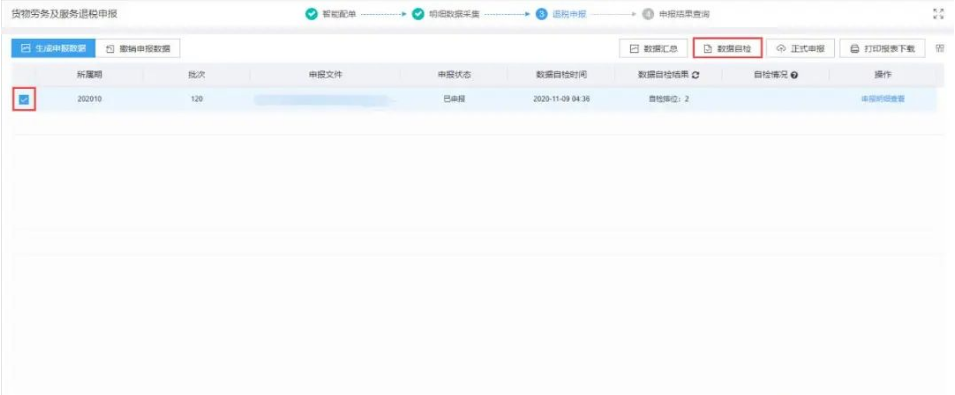The width and height of the screenshot is (955, 395).
Task: Click the 自检排位: 2 result cell
Action: click(x=668, y=99)
